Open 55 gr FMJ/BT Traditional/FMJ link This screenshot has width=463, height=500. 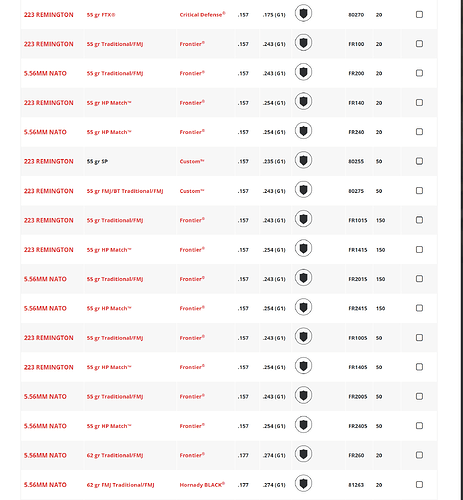125,191
